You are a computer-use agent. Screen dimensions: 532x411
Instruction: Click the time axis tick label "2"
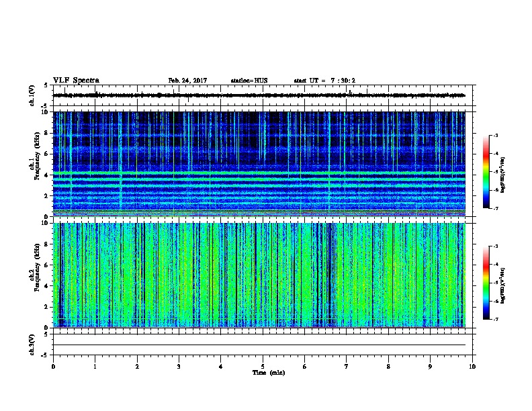(x=137, y=367)
